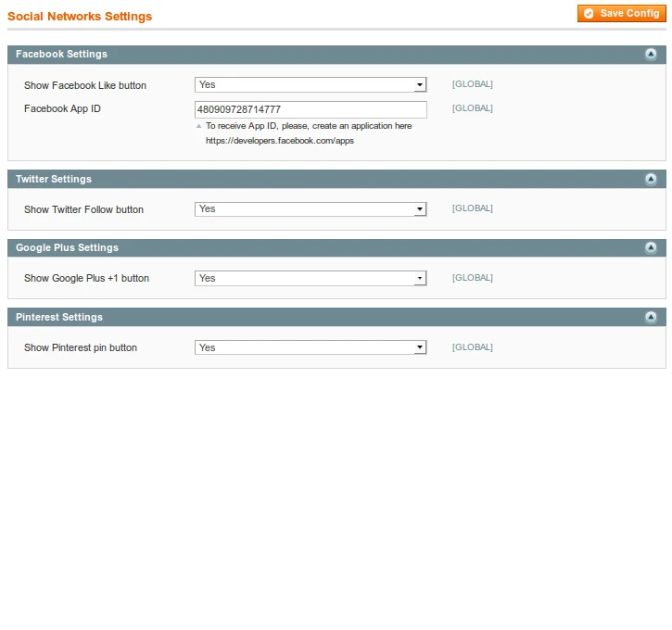Click the Pinterest Settings header title
This screenshot has width=672, height=630.
click(x=59, y=317)
